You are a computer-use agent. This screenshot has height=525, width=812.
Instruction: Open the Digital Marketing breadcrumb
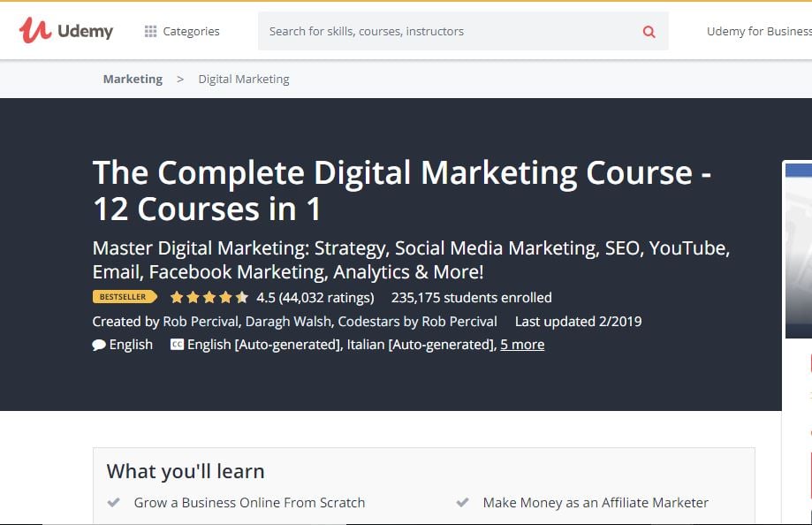tap(243, 79)
